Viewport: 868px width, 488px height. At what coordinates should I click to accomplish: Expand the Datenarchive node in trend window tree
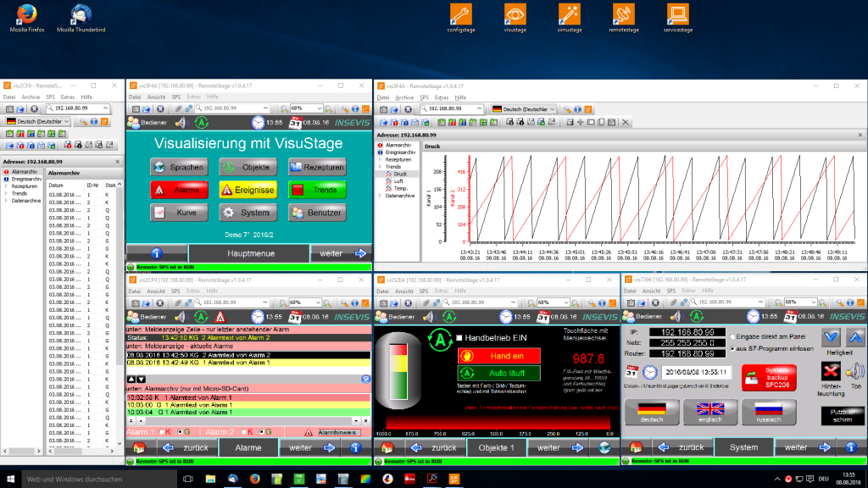coord(379,197)
